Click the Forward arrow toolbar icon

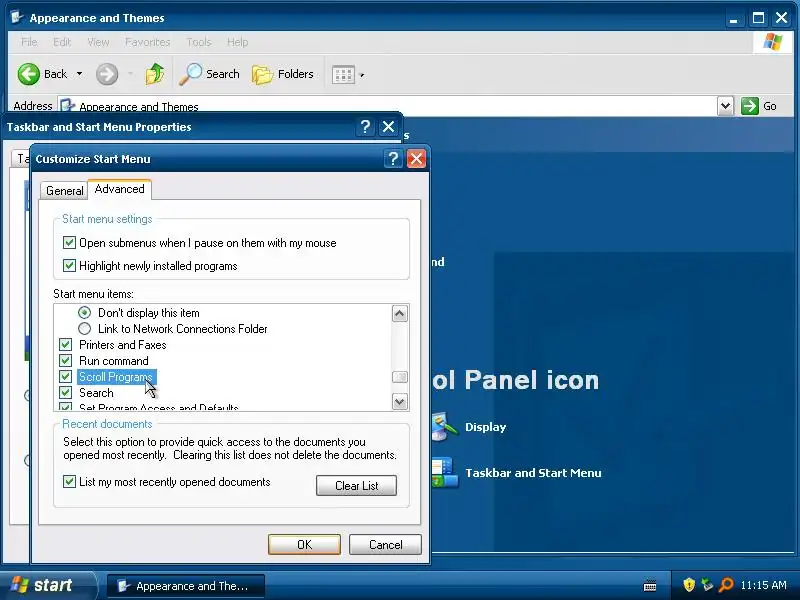tap(107, 74)
